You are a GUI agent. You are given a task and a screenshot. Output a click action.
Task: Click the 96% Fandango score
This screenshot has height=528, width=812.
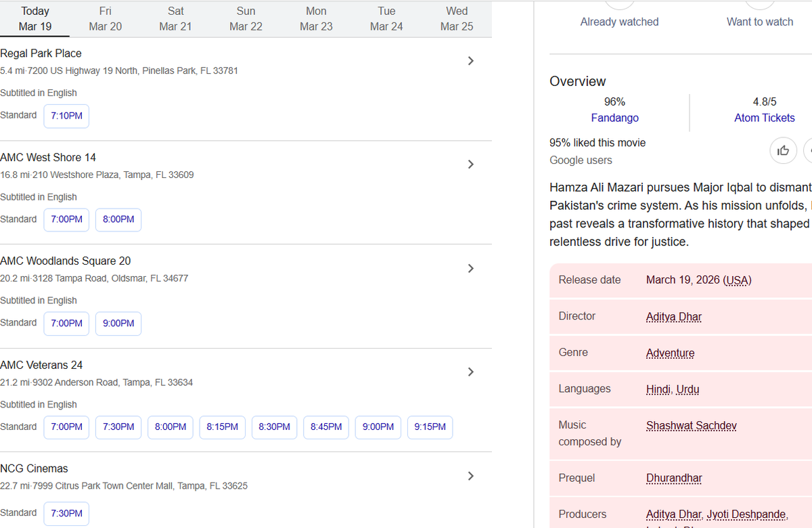[x=614, y=102]
